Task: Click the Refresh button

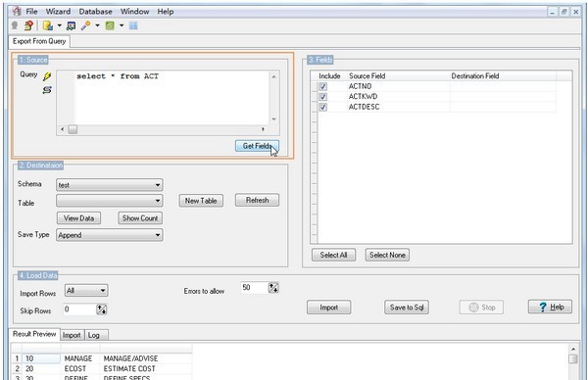Action: (x=257, y=200)
